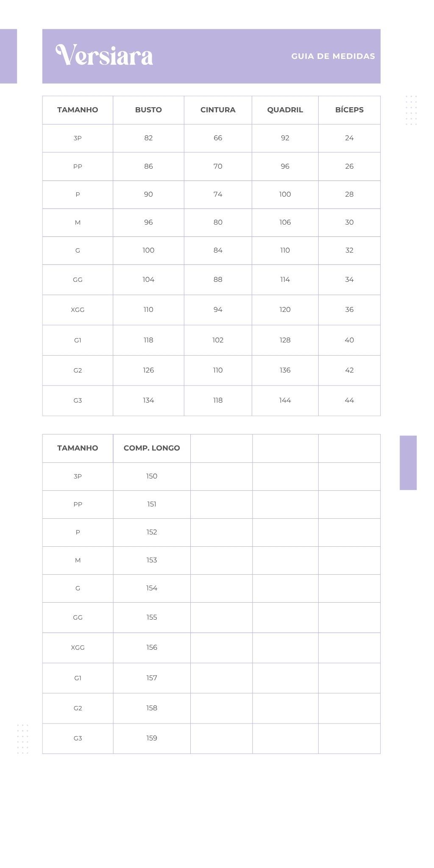Click the CINTURA column header
The width and height of the screenshot is (434, 868).
pyautogui.click(x=218, y=110)
